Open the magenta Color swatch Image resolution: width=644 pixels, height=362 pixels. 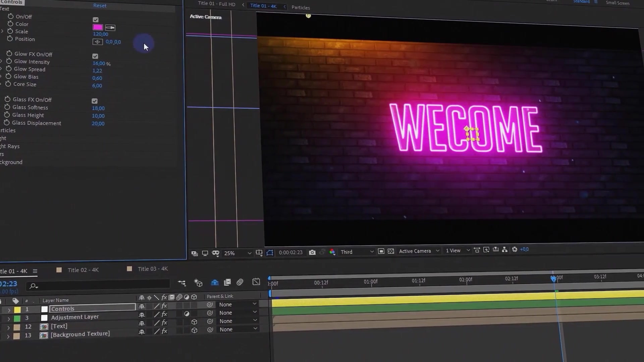click(98, 27)
